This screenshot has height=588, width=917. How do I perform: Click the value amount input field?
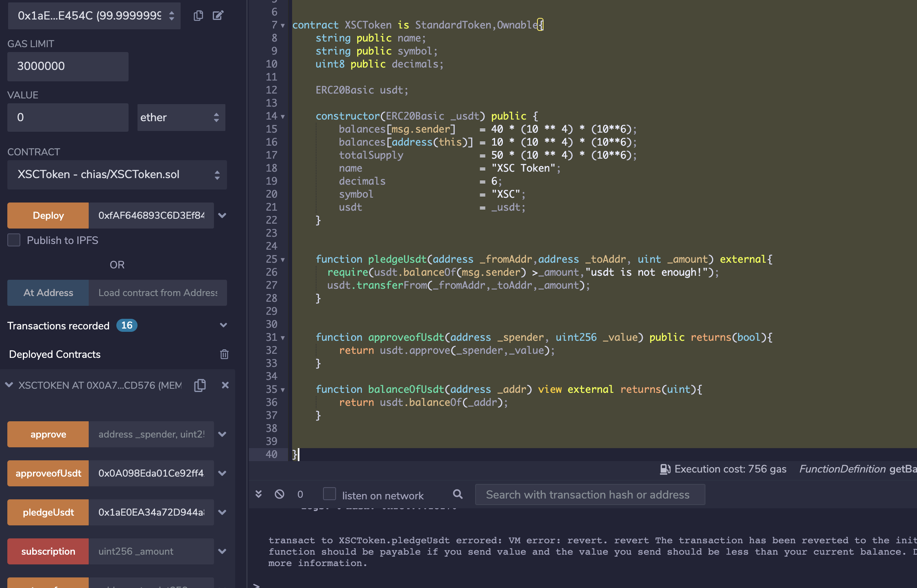coord(68,117)
